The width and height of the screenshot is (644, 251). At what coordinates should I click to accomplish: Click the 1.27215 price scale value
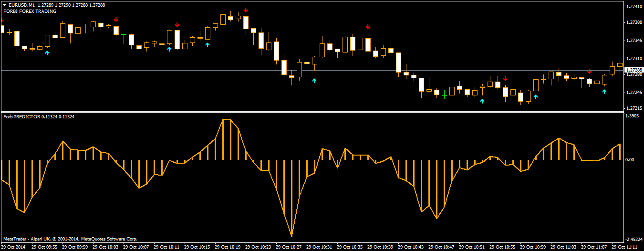coord(634,108)
